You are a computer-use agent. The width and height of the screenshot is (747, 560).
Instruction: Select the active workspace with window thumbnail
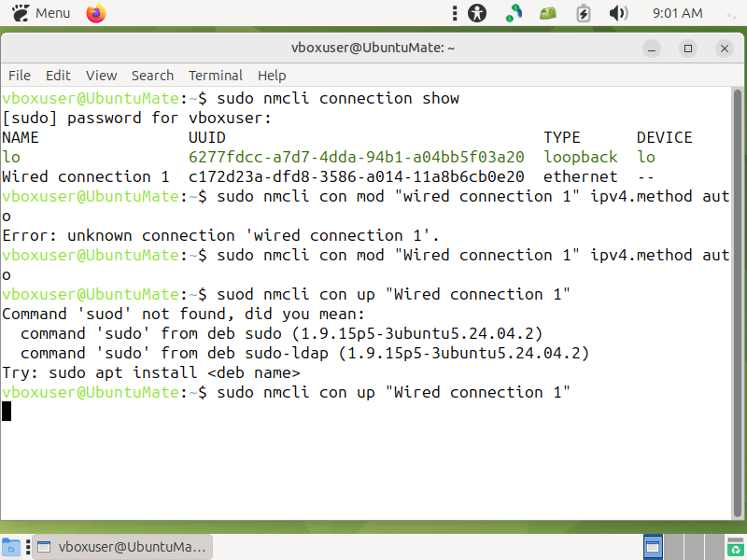653,547
